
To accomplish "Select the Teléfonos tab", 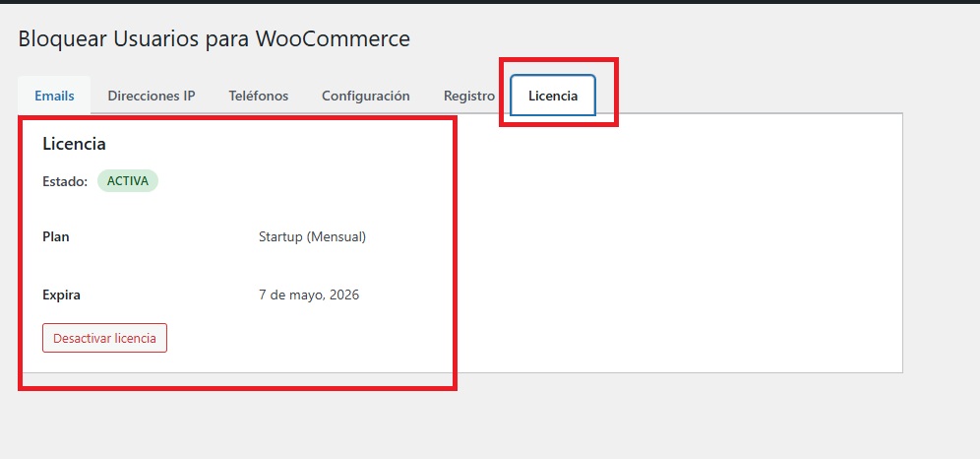I will point(258,96).
